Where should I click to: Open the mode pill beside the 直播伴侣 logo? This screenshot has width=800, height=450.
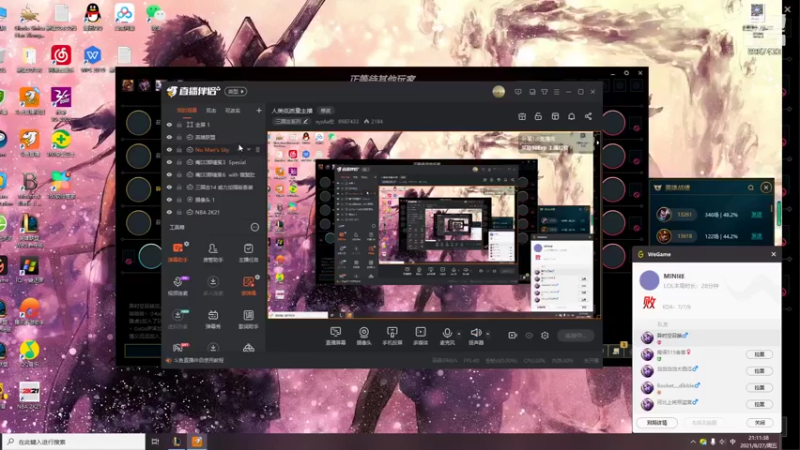coord(236,91)
